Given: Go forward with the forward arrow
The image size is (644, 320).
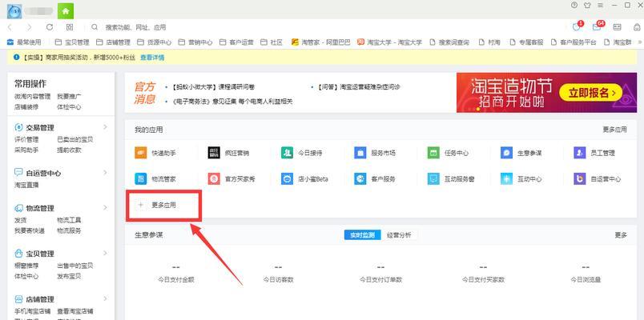Looking at the screenshot, I should (29, 27).
